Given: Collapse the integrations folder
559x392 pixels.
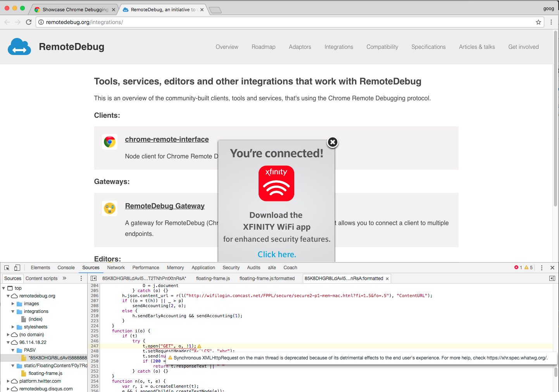Looking at the screenshot, I should click(x=13, y=311).
